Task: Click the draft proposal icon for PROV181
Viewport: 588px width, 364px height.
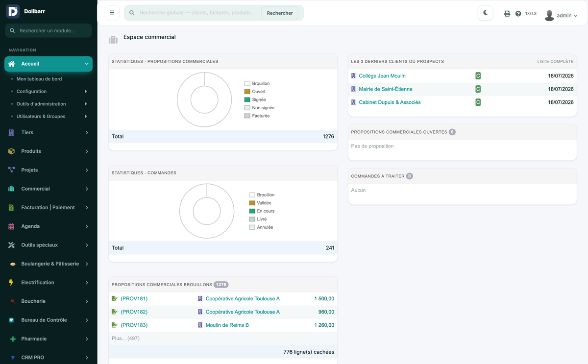Action: [115, 298]
